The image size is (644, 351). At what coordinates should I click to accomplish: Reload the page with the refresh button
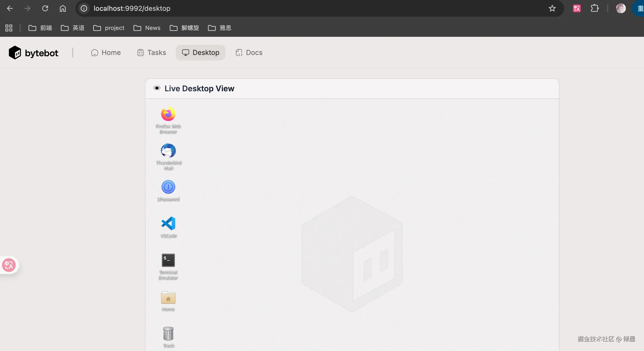(x=45, y=9)
